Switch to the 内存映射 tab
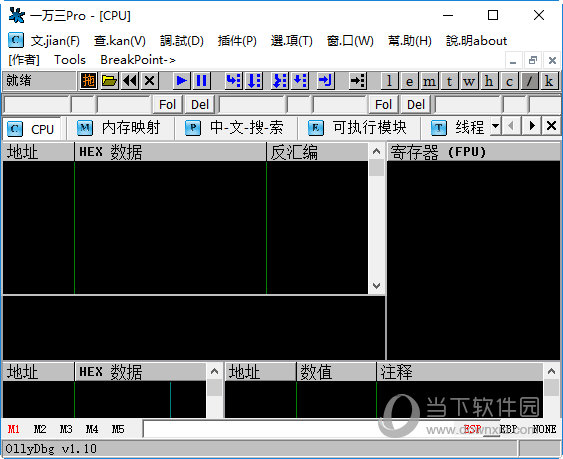 (120, 128)
